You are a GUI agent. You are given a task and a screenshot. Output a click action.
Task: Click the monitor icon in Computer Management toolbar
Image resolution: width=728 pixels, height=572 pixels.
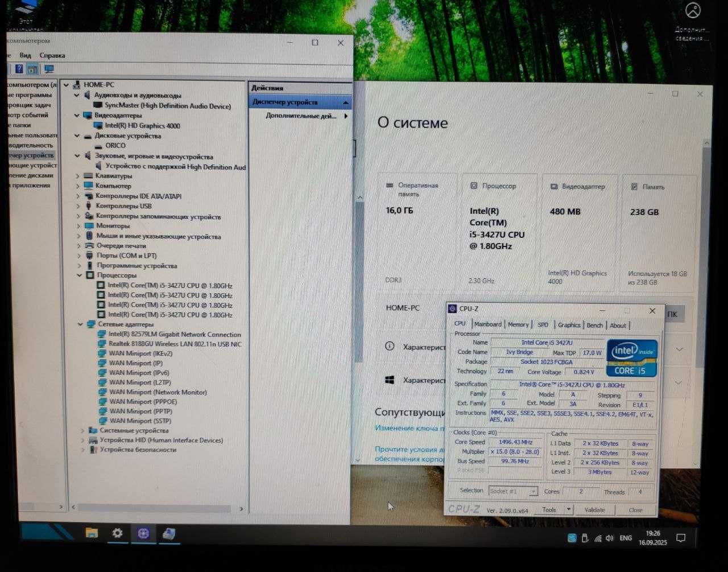[x=49, y=69]
